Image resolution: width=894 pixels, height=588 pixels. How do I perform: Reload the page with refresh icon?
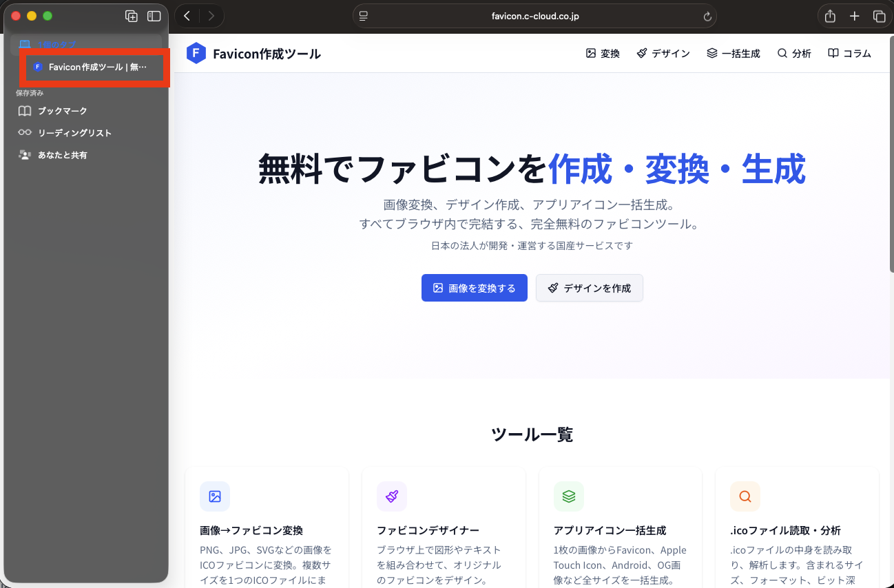pyautogui.click(x=707, y=17)
